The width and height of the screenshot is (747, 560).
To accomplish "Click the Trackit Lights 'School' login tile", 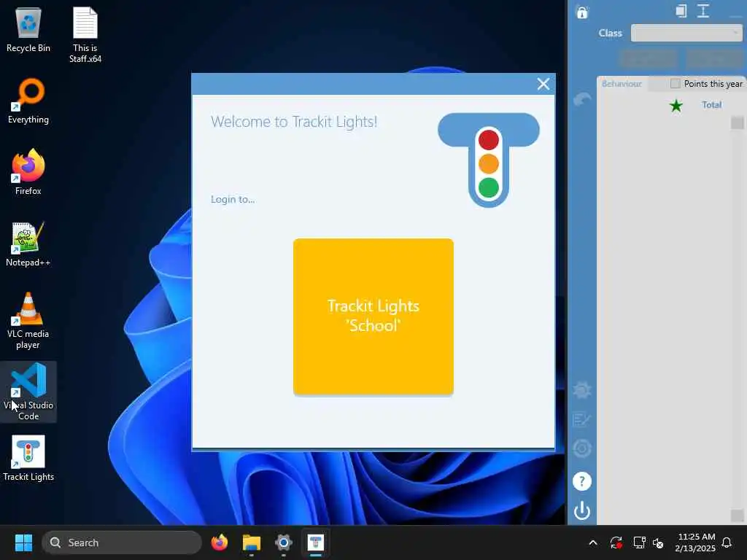I will tap(373, 316).
